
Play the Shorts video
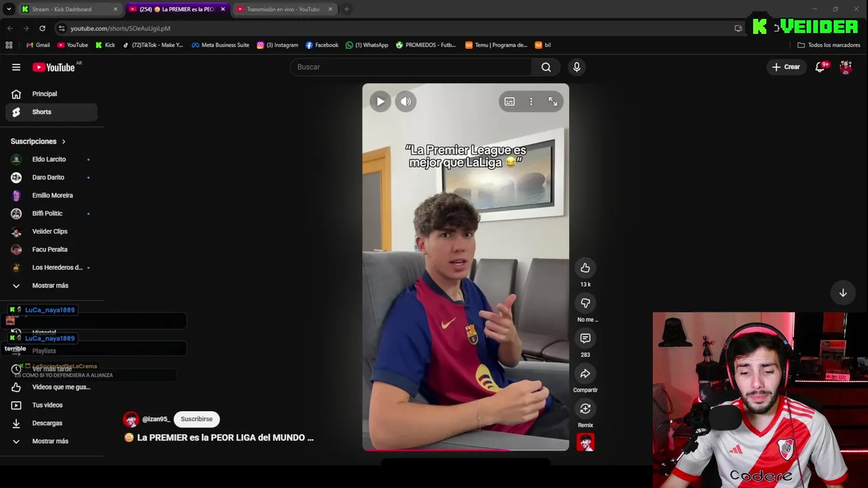click(380, 102)
